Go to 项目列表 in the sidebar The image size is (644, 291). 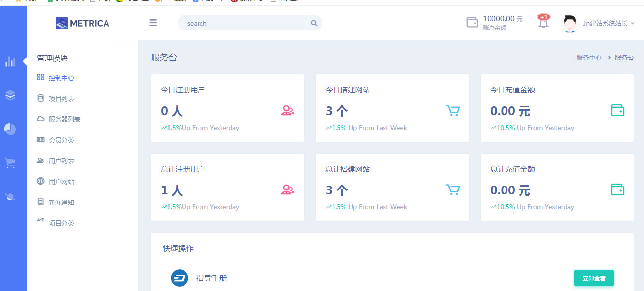[x=61, y=99]
